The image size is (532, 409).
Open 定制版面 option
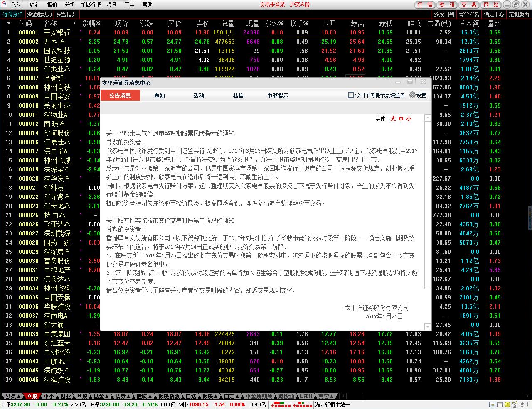pos(519,14)
